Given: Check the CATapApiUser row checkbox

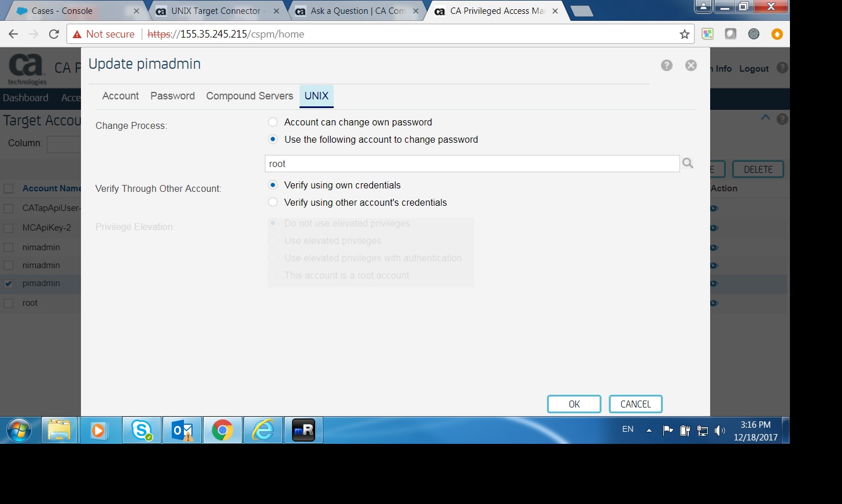Looking at the screenshot, I should click(9, 208).
